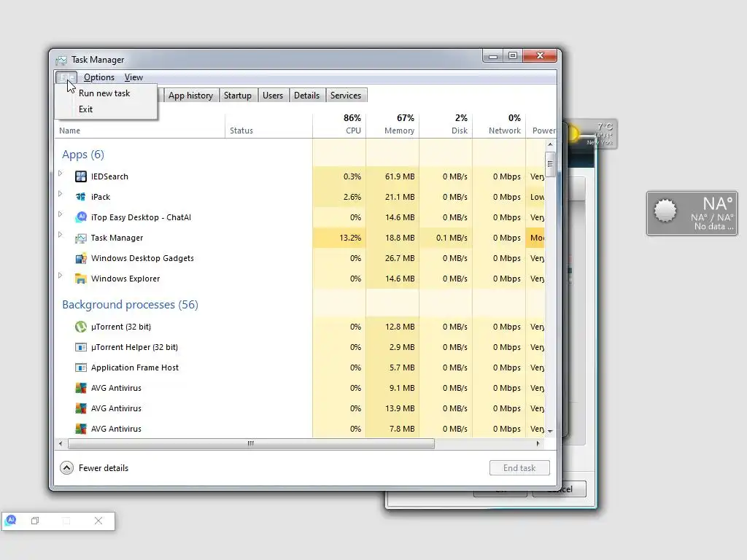Click the Application Frame Host icon

tap(81, 368)
